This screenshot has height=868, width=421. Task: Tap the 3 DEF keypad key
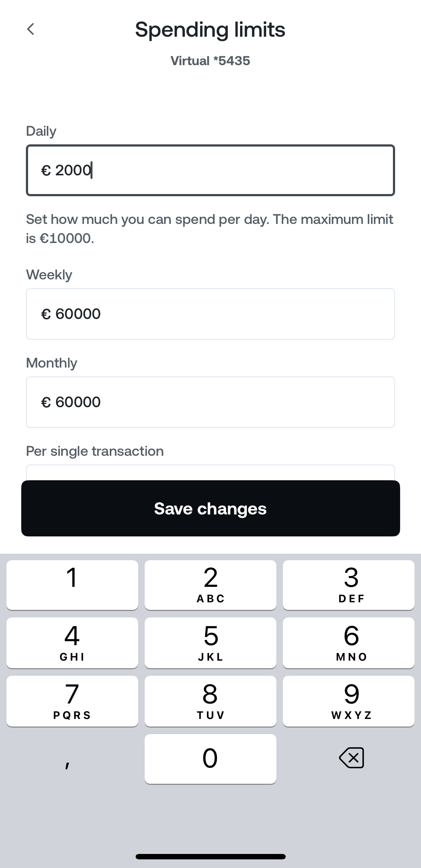pyautogui.click(x=348, y=585)
